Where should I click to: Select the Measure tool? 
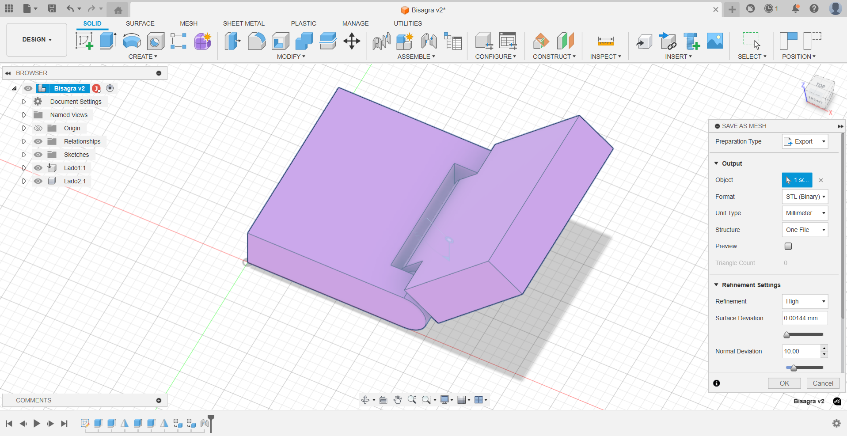pyautogui.click(x=606, y=41)
